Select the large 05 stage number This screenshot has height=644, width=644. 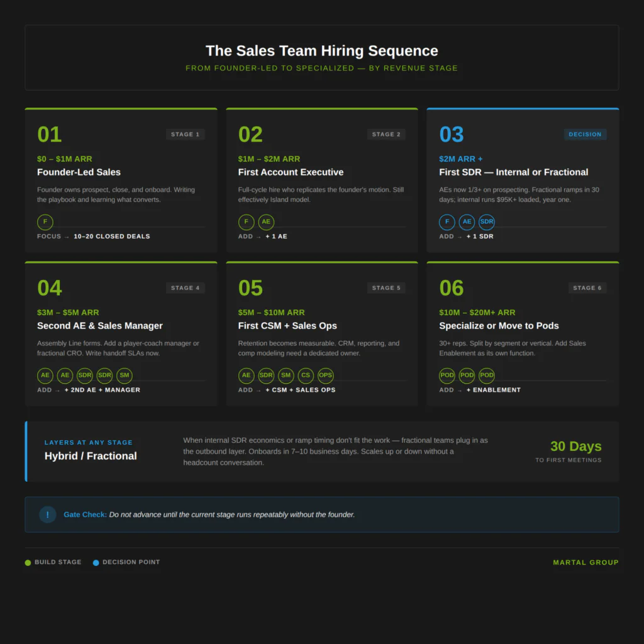coord(250,288)
